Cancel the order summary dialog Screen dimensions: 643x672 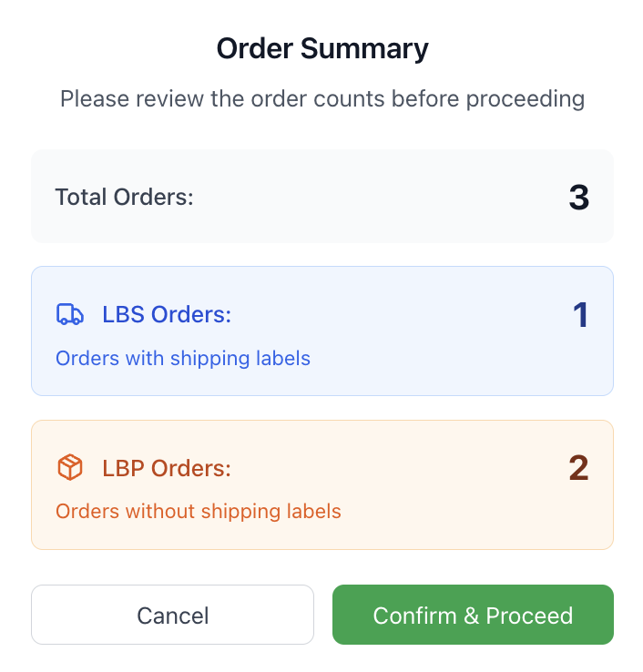[x=172, y=615]
